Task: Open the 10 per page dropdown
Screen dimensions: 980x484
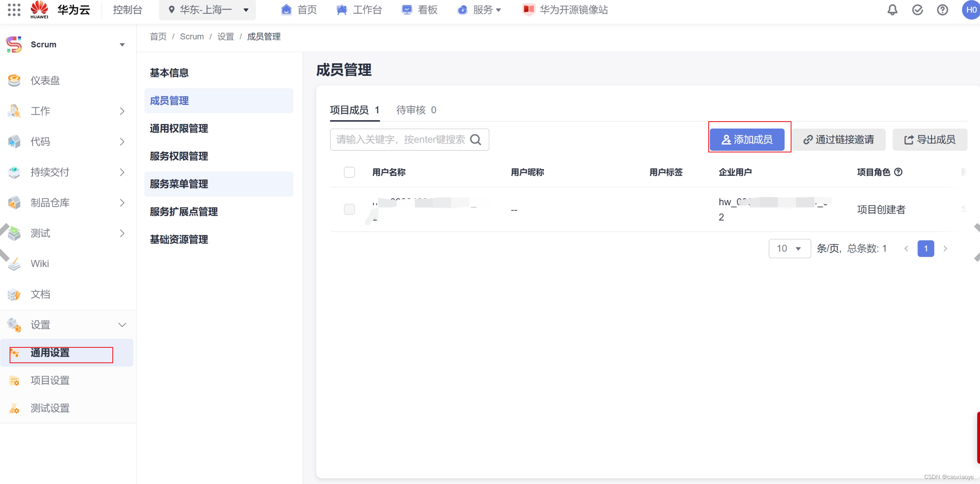Action: tap(789, 249)
